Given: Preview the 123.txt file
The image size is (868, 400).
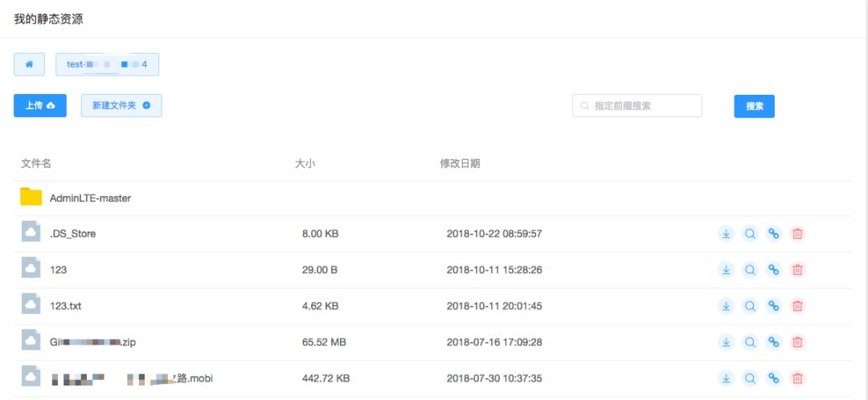Looking at the screenshot, I should (x=750, y=306).
